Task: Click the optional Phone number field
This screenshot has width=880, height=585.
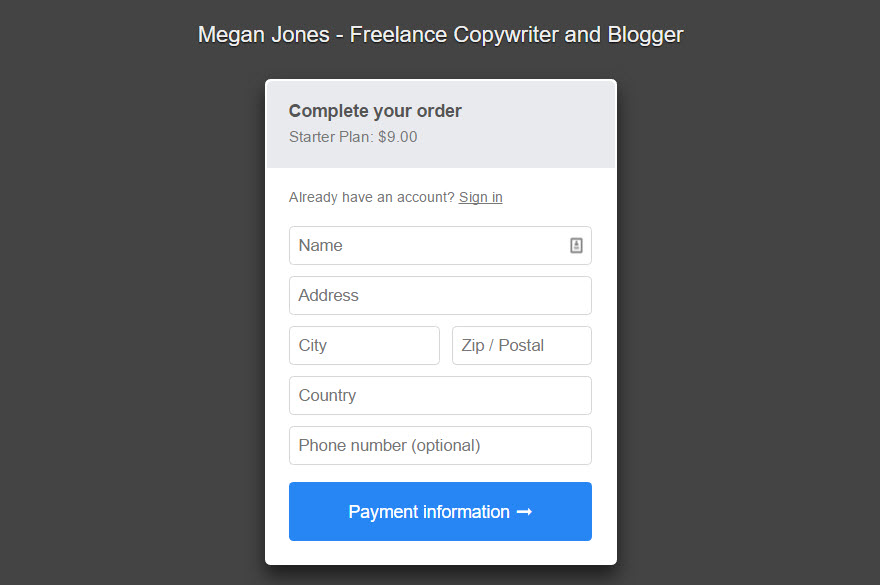Action: [x=440, y=446]
